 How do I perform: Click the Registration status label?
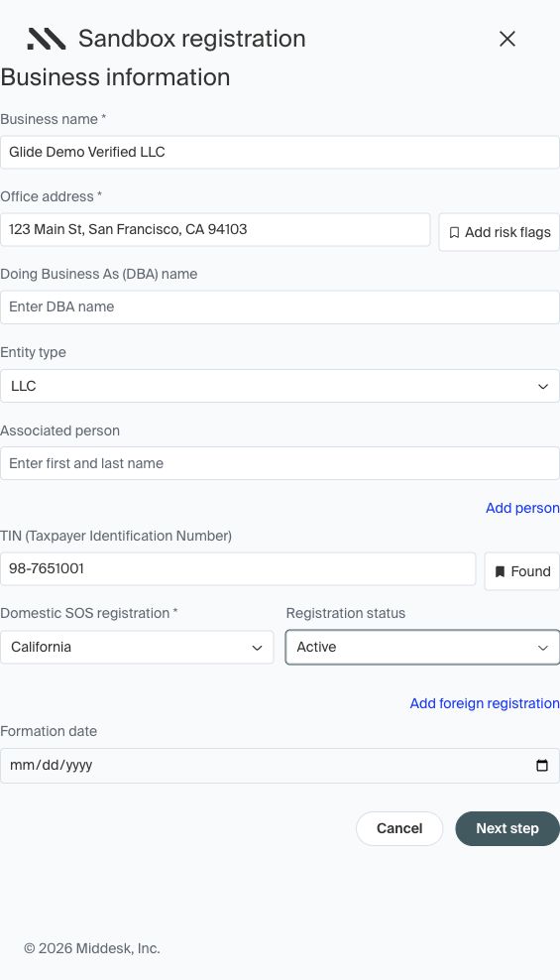tap(345, 613)
